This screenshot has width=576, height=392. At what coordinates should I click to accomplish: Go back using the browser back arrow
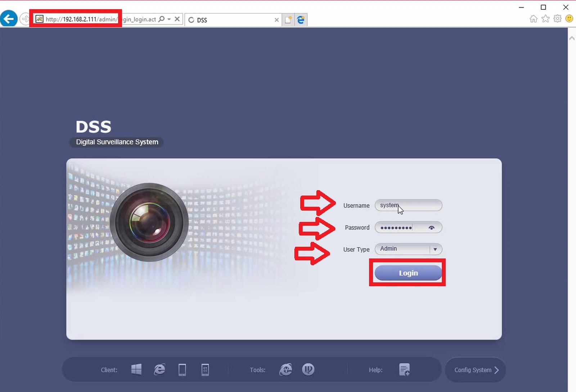pyautogui.click(x=9, y=18)
